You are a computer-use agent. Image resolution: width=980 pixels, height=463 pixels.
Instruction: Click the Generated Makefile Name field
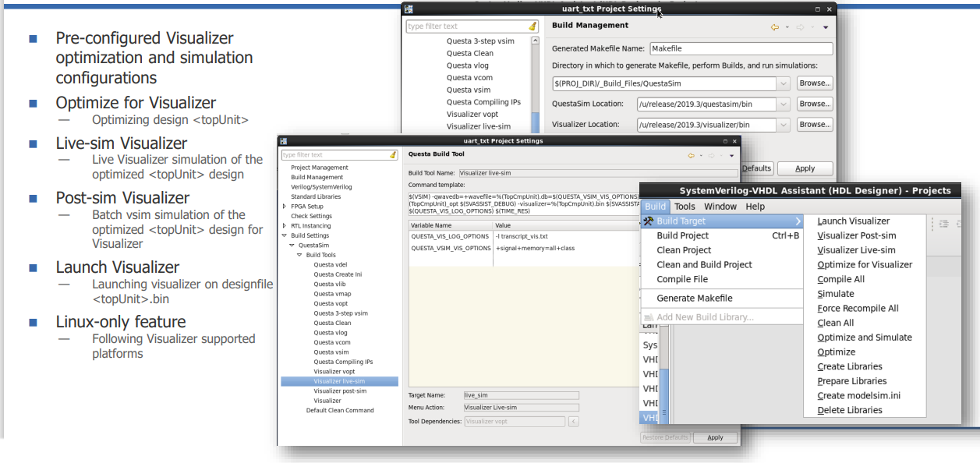(741, 48)
